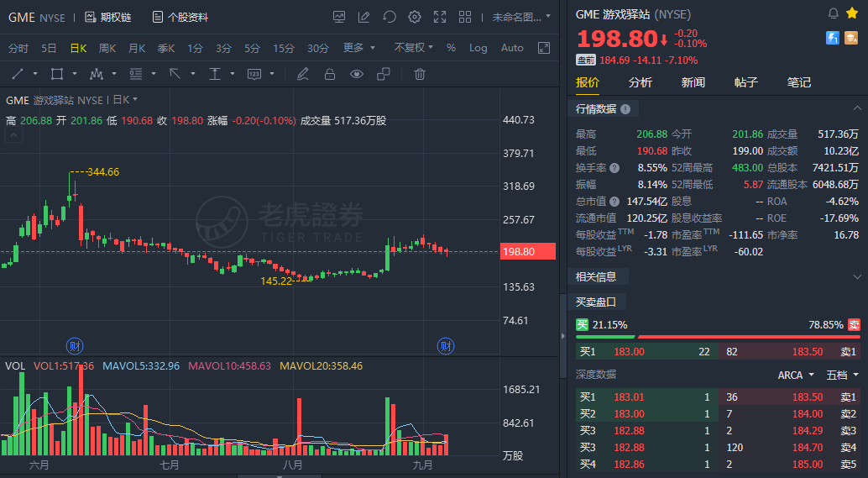Image resolution: width=868 pixels, height=478 pixels.
Task: Switch to 5日 five-day view
Action: 49,48
